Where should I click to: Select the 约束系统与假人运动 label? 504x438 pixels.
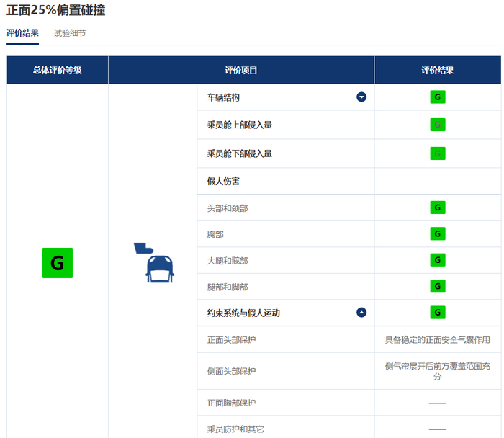click(x=243, y=313)
